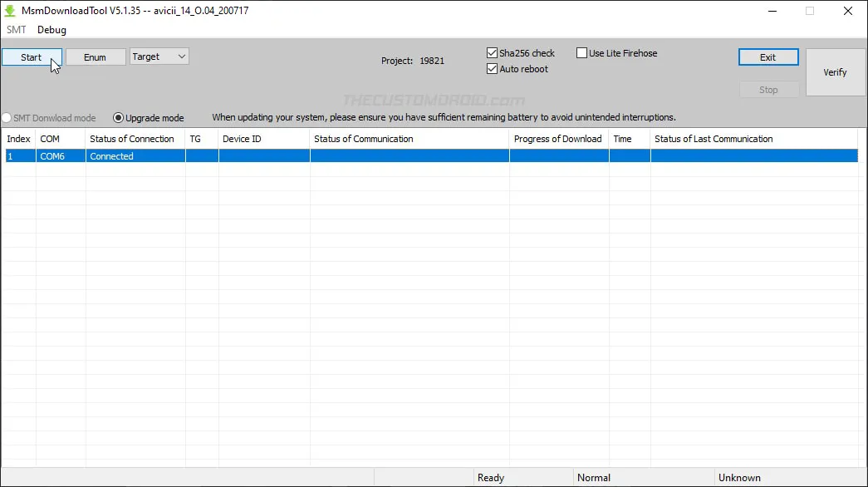Uncheck the Sha256 check option

click(x=492, y=52)
